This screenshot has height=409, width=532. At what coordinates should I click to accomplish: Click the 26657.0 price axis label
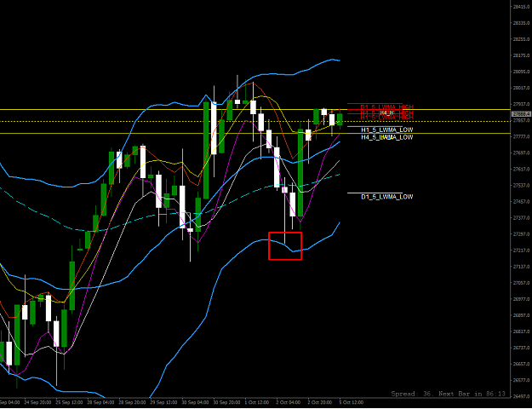522,364
